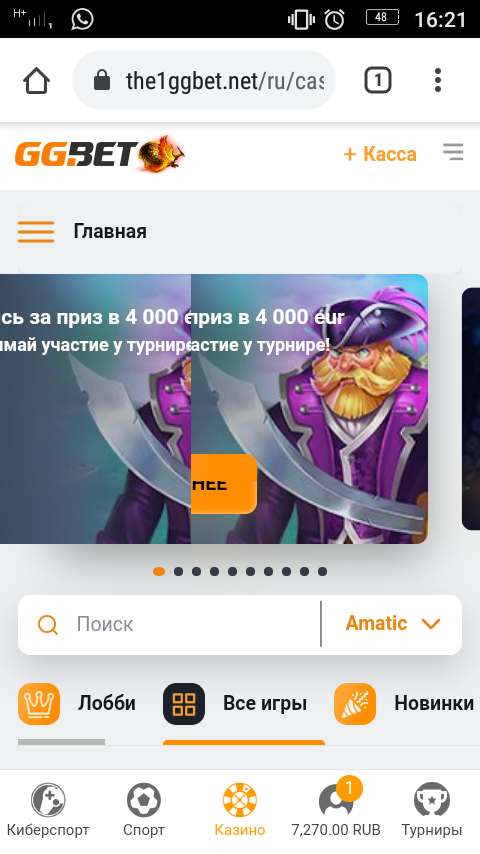Go to the Спорт section
Screen dimensions: 480x854
point(144,810)
